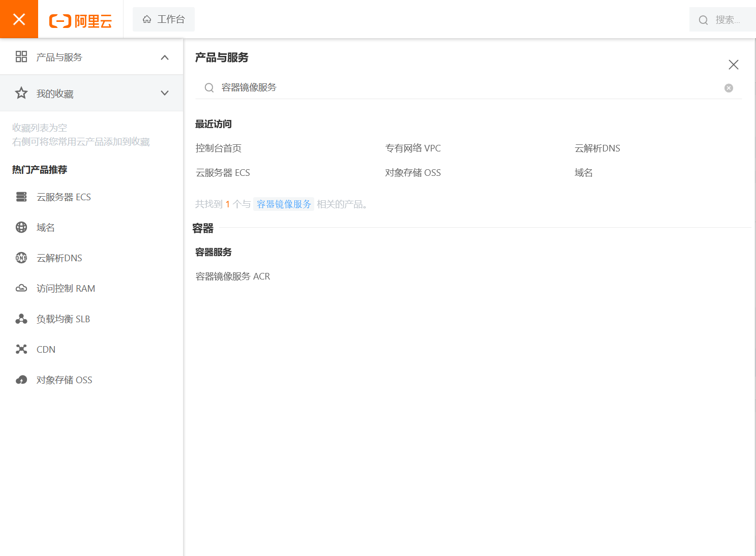Close the menu with the orange X button
Image resolution: width=756 pixels, height=556 pixels.
[19, 19]
